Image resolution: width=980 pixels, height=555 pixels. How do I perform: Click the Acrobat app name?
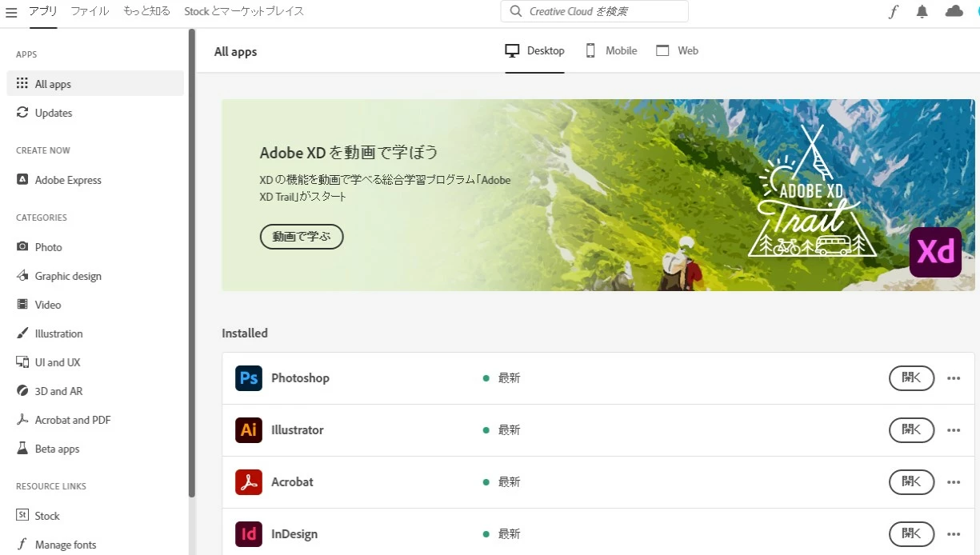point(292,482)
